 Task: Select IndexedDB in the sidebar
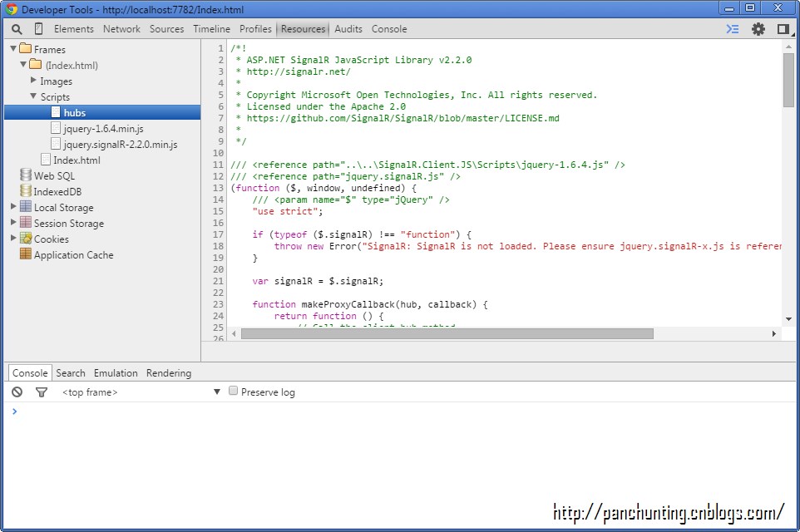point(57,192)
